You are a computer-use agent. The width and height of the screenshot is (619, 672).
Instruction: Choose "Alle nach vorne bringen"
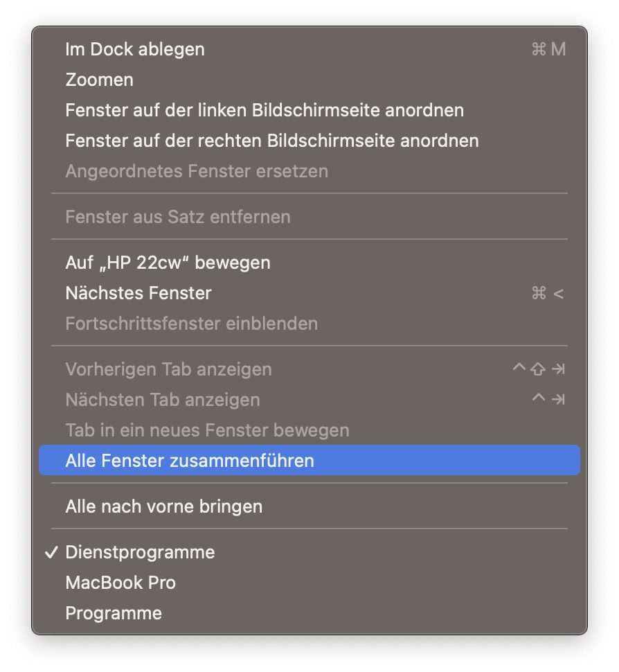pos(164,506)
